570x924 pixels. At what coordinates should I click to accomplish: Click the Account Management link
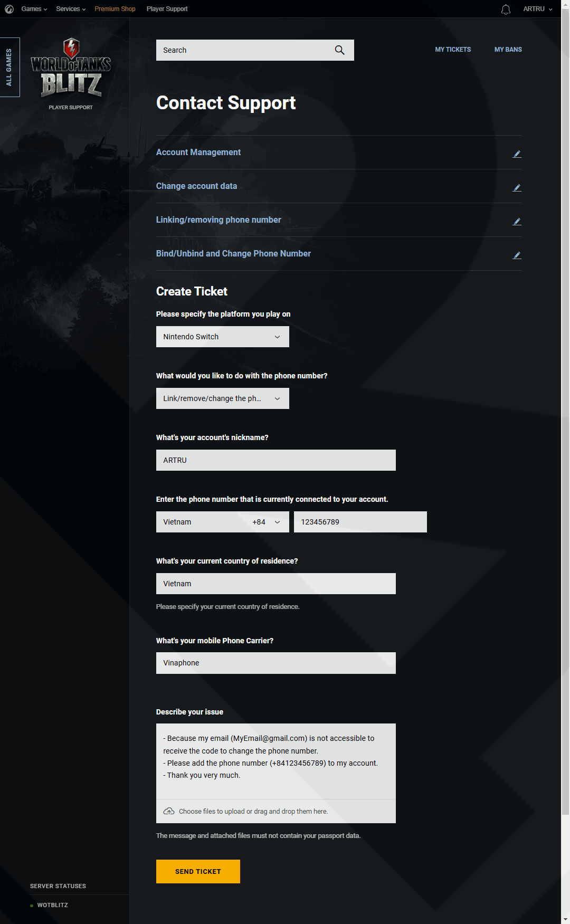click(x=198, y=152)
